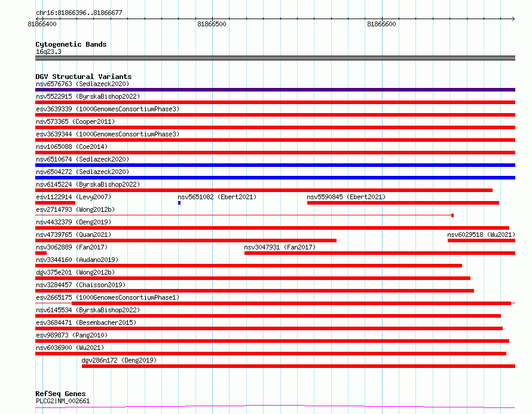
Task: Click the 81866500 ruler tick label
Action: [x=212, y=24]
